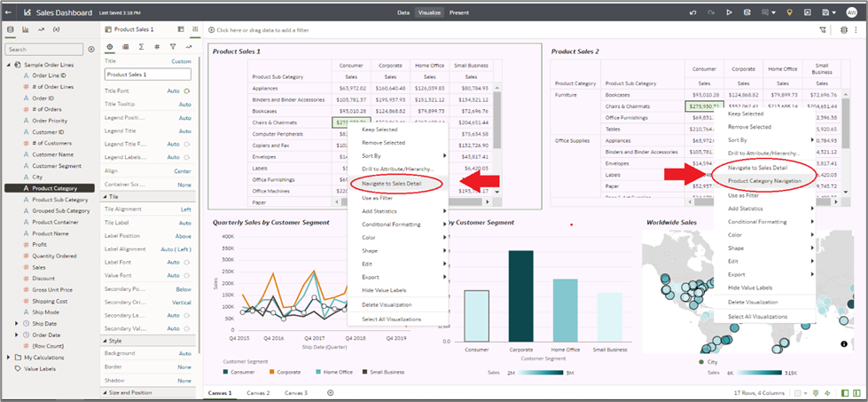Click the Corporate orange legend swatch

(271, 372)
